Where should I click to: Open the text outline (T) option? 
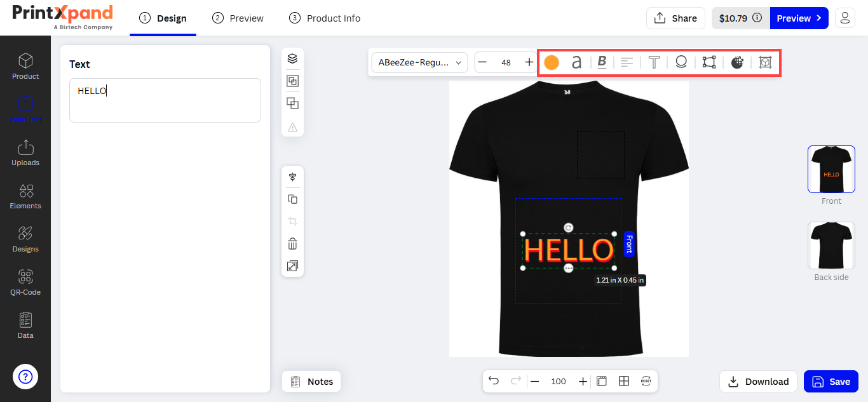(x=654, y=62)
